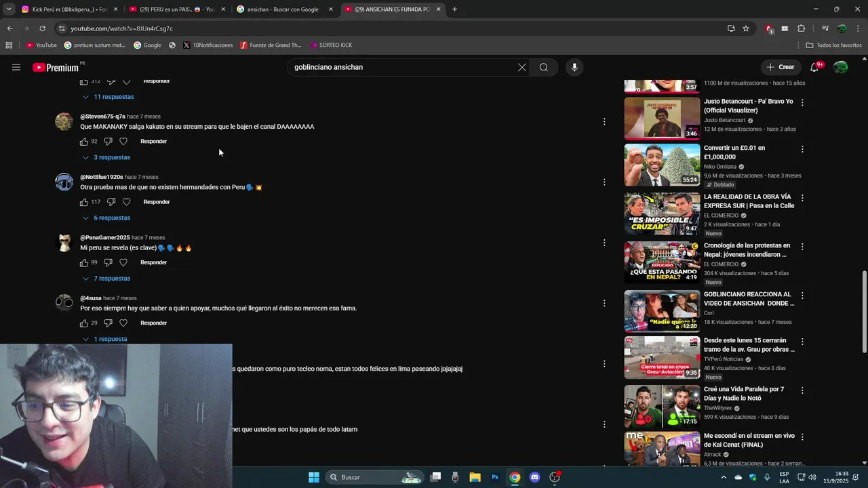Open the notifications bell
This screenshot has width=868, height=488.
(x=814, y=67)
